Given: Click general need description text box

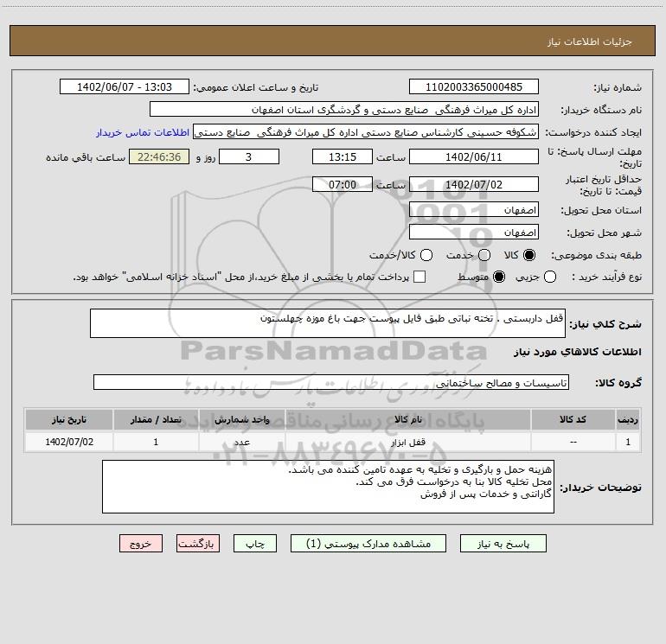Looking at the screenshot, I should point(328,323).
